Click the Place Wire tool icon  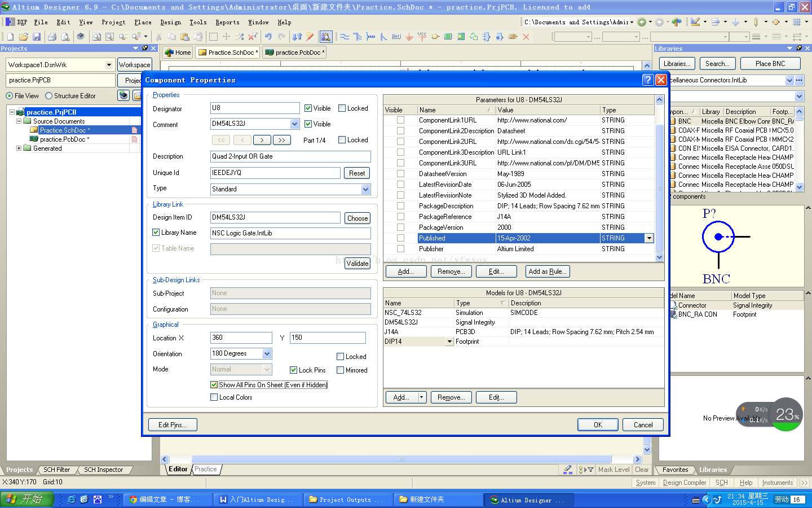345,37
